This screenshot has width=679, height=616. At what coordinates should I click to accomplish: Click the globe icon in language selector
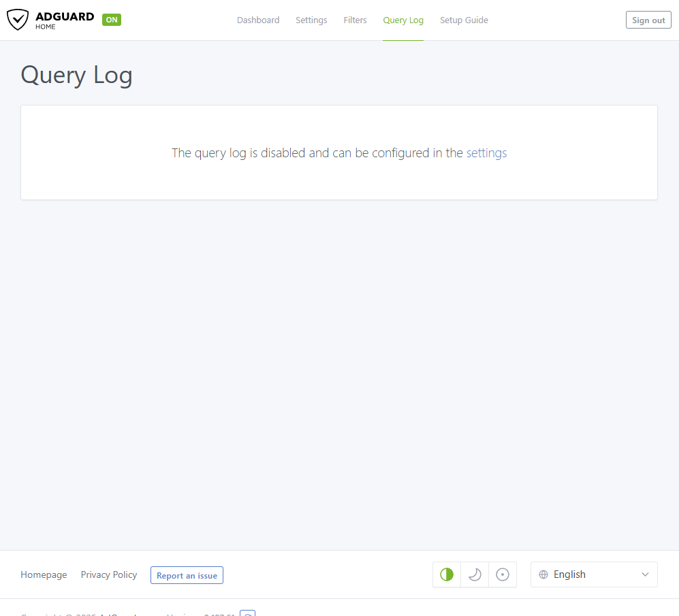[x=543, y=574]
